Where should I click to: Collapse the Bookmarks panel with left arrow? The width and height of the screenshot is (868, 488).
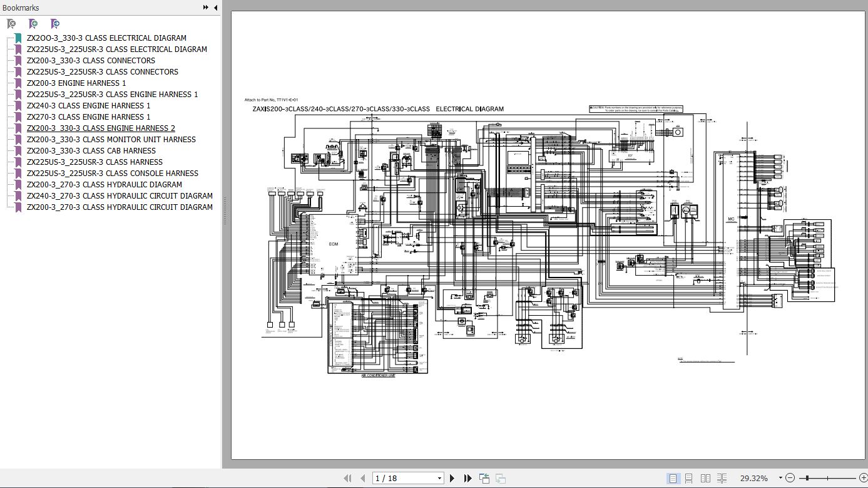215,8
